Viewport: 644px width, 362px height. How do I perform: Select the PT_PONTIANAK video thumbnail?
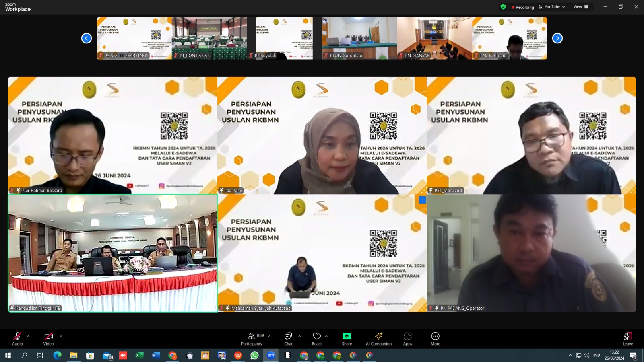(x=209, y=38)
